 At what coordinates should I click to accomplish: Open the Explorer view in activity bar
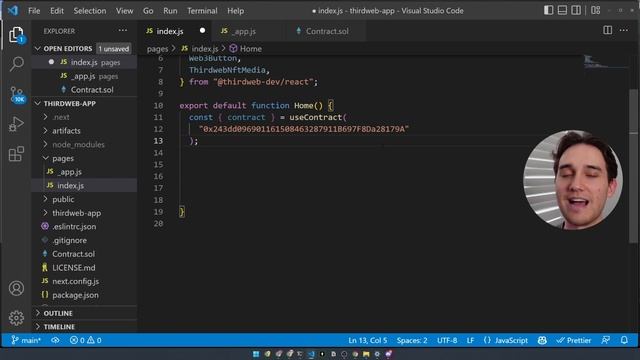[16, 35]
